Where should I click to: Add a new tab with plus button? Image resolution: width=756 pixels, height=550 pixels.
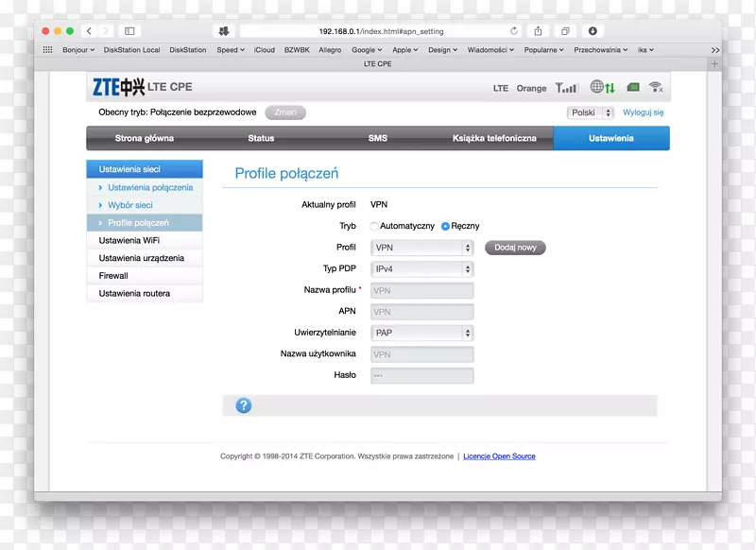tap(714, 63)
